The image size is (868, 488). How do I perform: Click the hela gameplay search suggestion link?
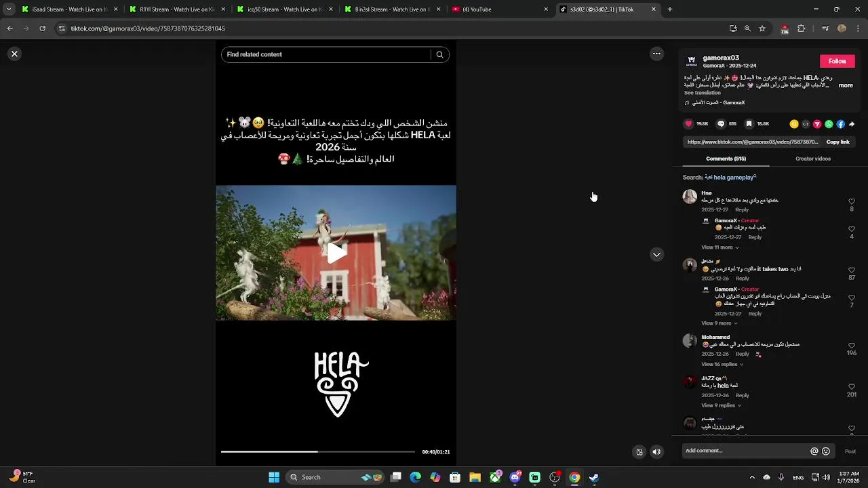pyautogui.click(x=730, y=178)
